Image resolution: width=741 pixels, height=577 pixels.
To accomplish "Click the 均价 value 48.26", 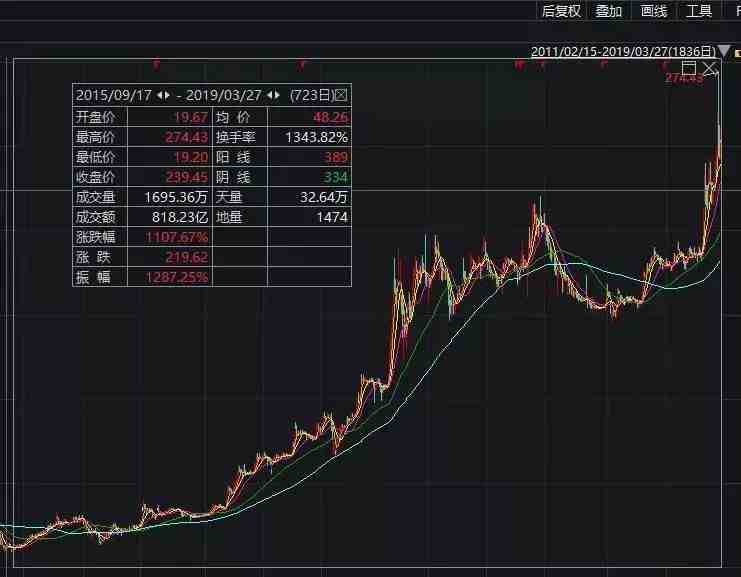I will 331,117.
